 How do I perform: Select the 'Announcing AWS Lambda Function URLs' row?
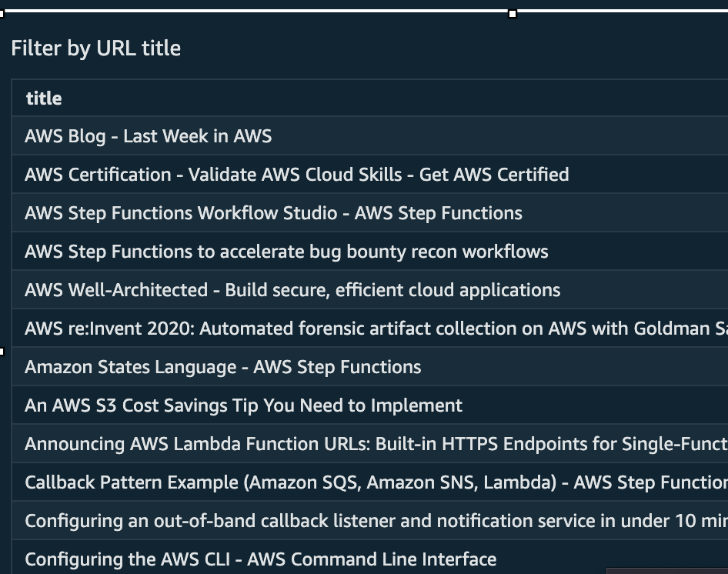[370, 444]
